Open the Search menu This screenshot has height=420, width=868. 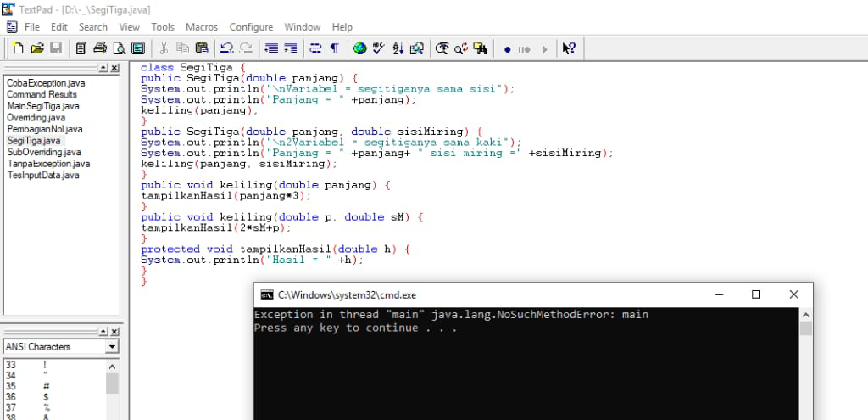point(93,26)
